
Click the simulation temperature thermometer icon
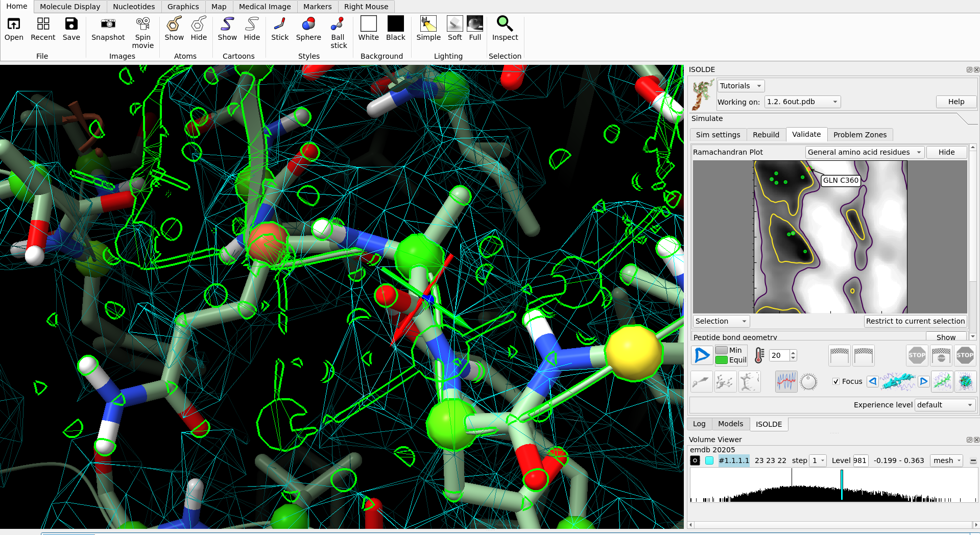759,355
